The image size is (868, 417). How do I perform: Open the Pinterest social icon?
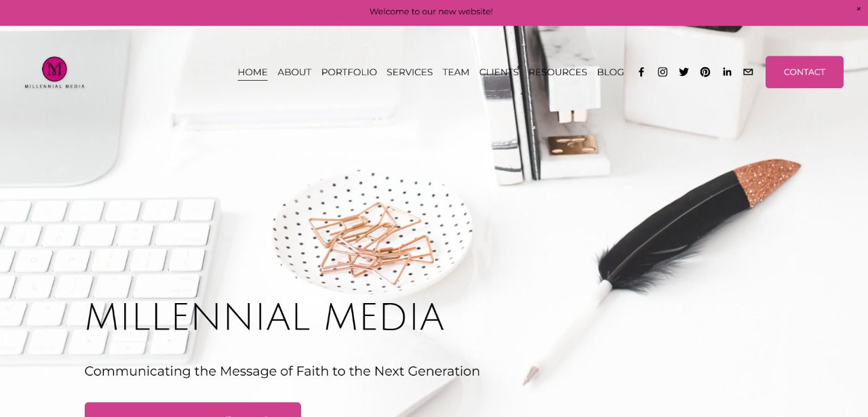pyautogui.click(x=705, y=72)
